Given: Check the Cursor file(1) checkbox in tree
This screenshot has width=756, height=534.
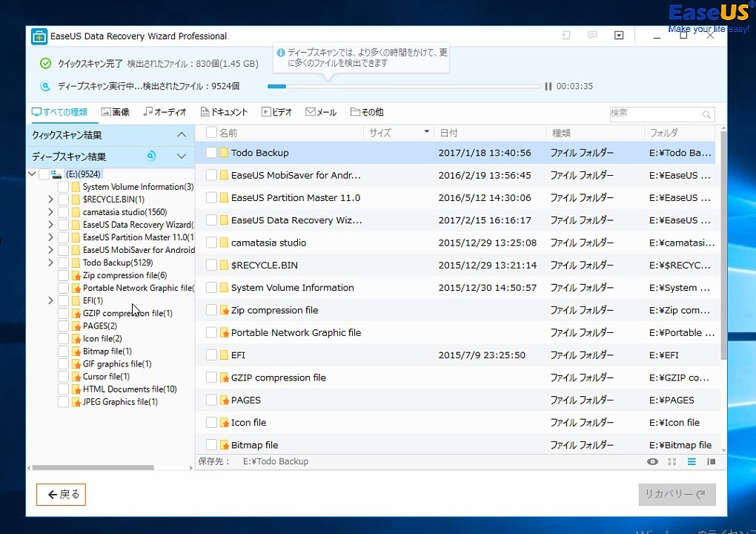Looking at the screenshot, I should (63, 377).
